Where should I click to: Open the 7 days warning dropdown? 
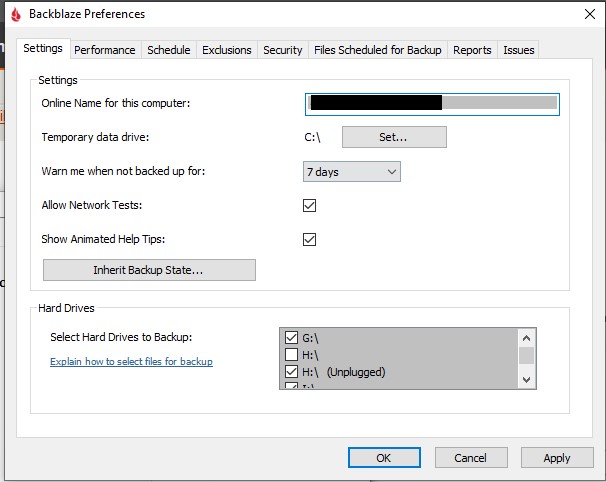point(352,172)
